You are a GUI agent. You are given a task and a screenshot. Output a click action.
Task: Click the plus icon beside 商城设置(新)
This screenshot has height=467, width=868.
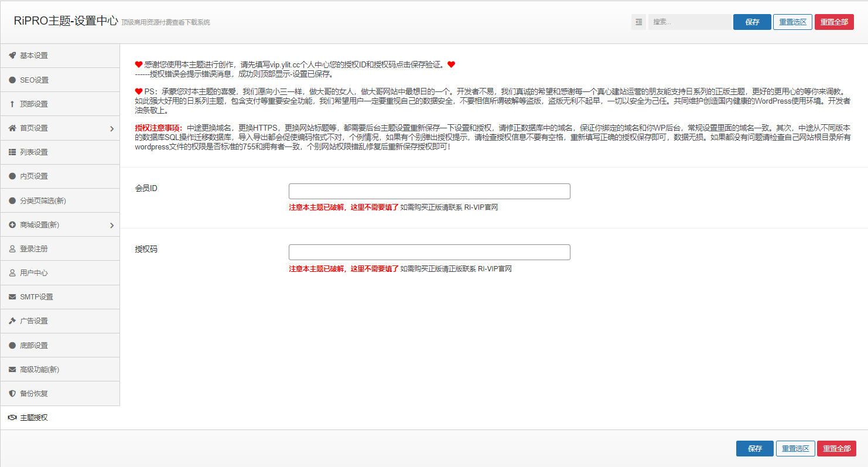point(12,224)
